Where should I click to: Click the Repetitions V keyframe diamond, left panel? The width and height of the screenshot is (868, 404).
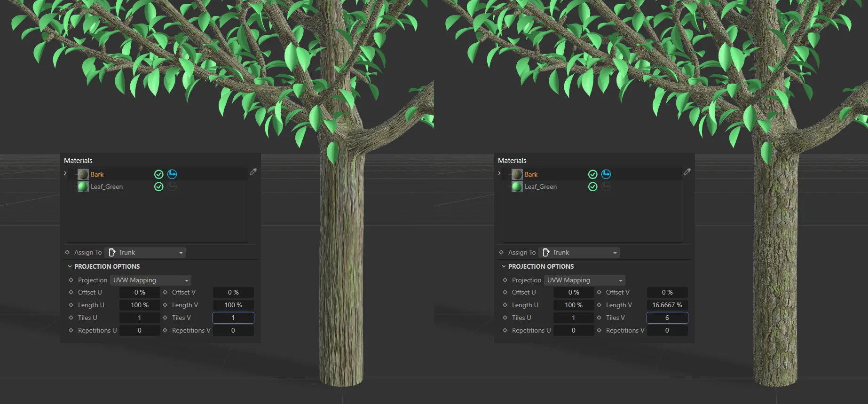tap(165, 330)
